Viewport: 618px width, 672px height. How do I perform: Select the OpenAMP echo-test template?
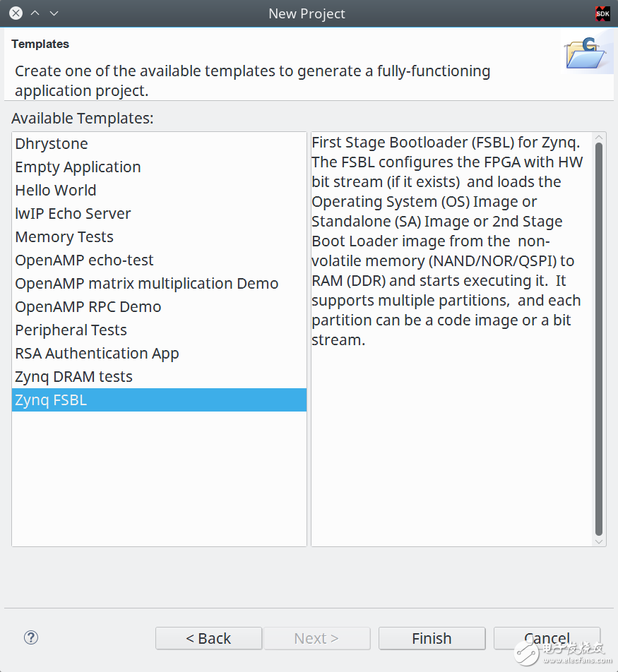click(x=84, y=260)
